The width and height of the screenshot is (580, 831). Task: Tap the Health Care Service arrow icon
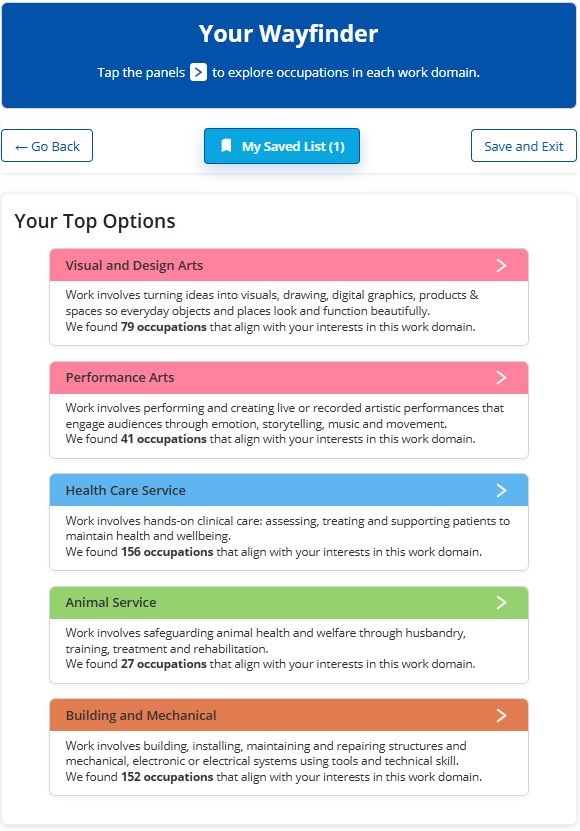click(502, 490)
